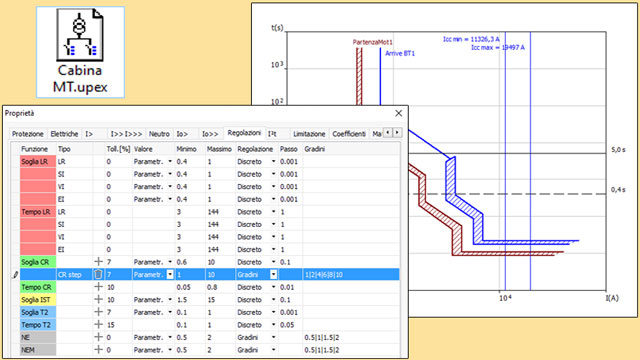Open Valore dropdown in CR step row
The image size is (640, 360).
click(170, 275)
